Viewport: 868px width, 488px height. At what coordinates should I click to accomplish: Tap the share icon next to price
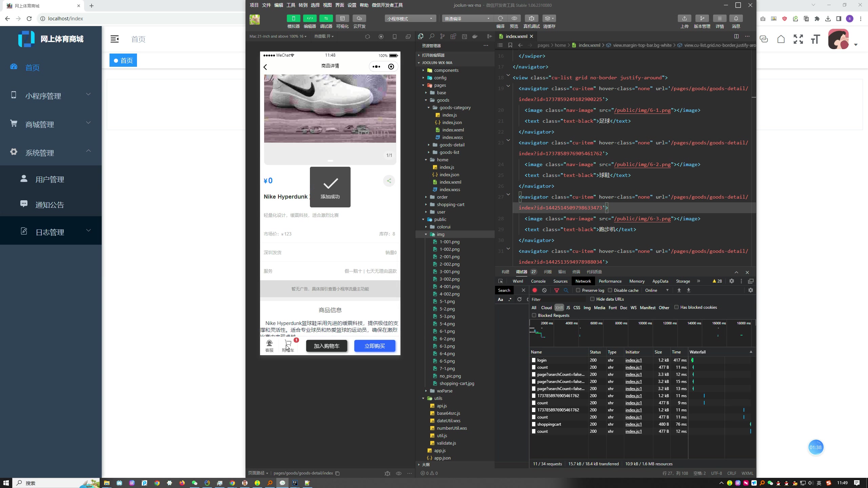[x=389, y=181]
